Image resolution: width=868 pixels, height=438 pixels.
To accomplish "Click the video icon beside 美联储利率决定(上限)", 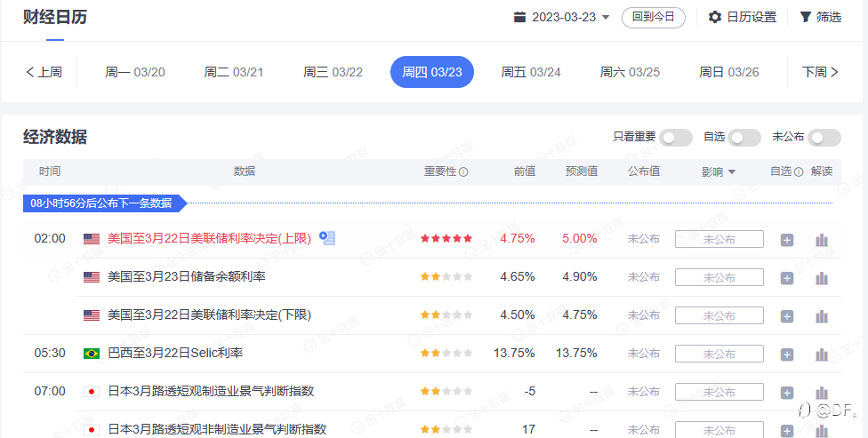I will 327,238.
